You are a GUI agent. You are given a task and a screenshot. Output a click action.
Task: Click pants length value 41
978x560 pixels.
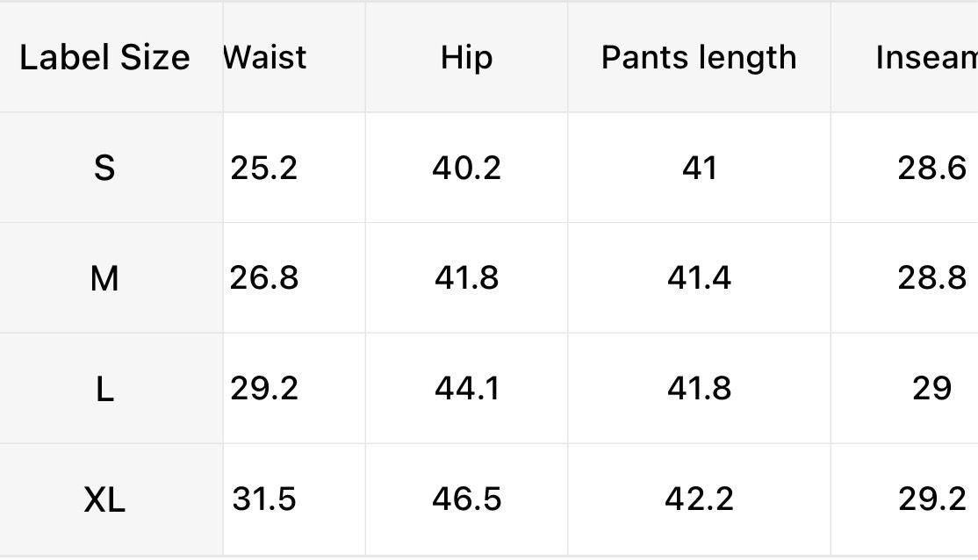699,168
